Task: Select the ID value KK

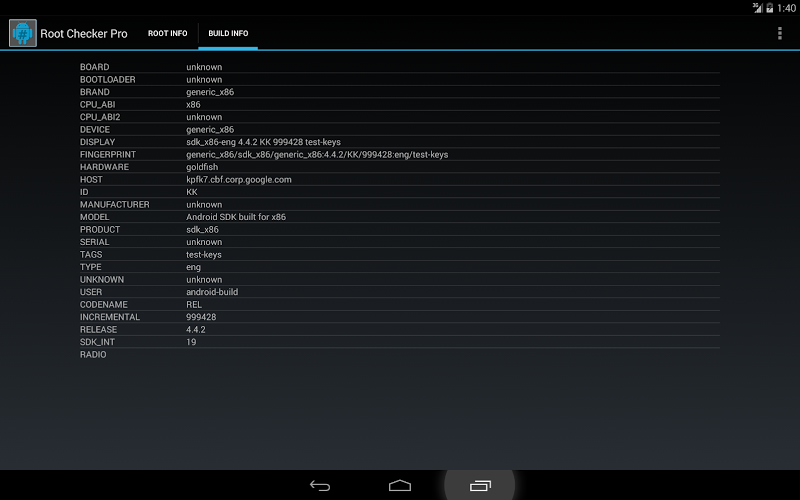Action: tap(192, 192)
